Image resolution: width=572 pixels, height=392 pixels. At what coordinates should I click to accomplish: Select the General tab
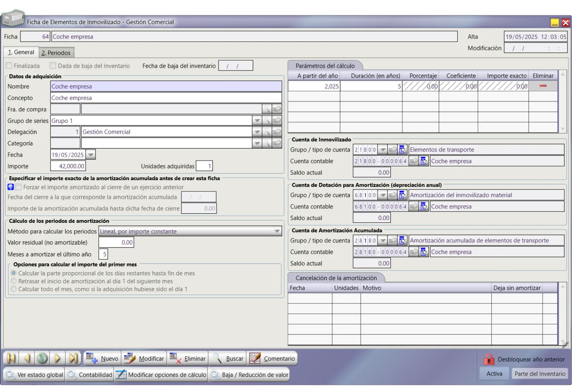pos(21,52)
